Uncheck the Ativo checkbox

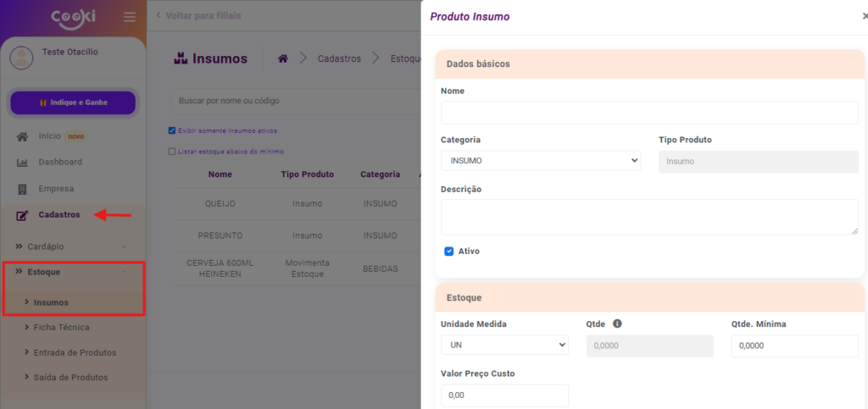[449, 251]
